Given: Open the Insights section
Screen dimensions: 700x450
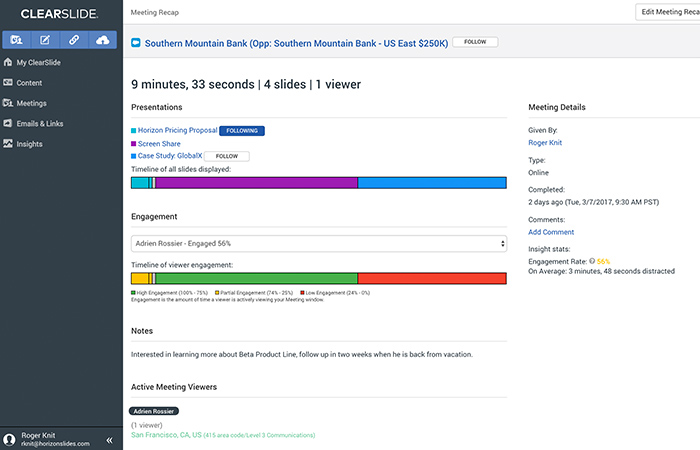Looking at the screenshot, I should coord(29,144).
